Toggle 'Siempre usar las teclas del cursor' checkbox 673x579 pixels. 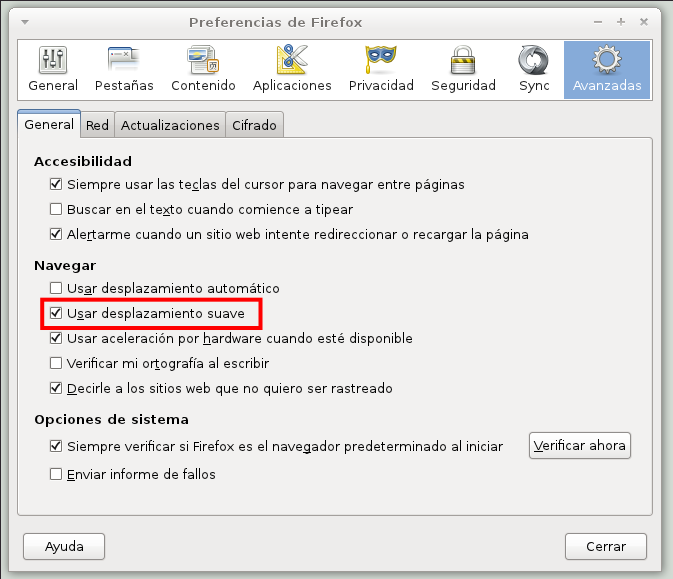[x=56, y=184]
